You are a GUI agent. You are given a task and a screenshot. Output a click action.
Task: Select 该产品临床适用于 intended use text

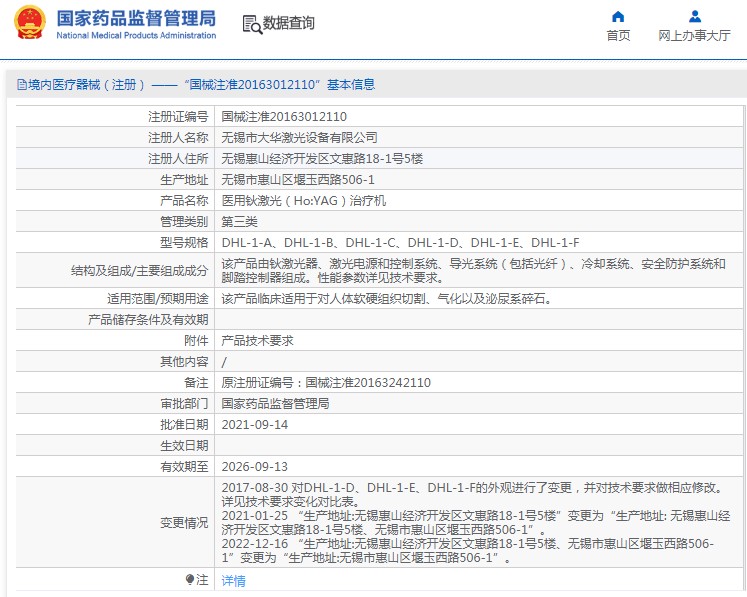point(387,299)
